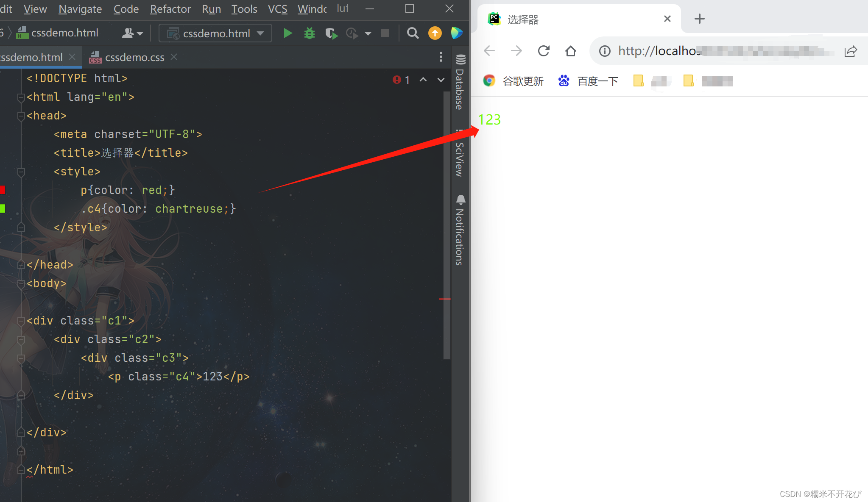868x502 pixels.
Task: Click the red color gutter swatch
Action: click(x=3, y=190)
